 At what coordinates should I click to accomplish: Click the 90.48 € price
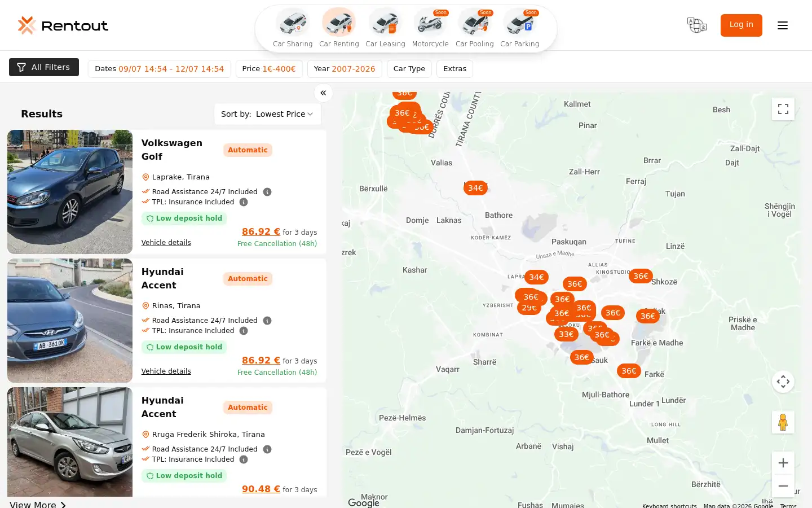(x=261, y=489)
